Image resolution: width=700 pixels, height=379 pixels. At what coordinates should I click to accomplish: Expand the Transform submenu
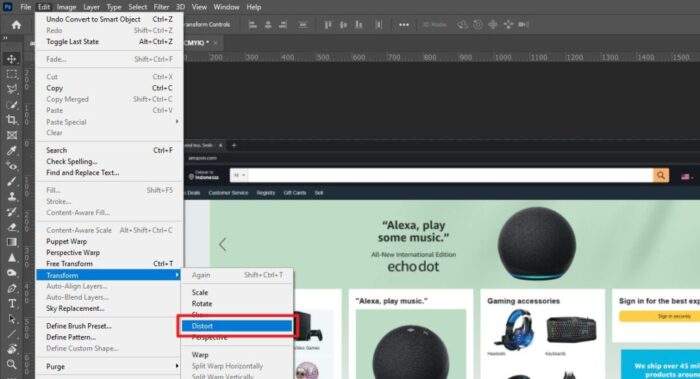tap(109, 275)
